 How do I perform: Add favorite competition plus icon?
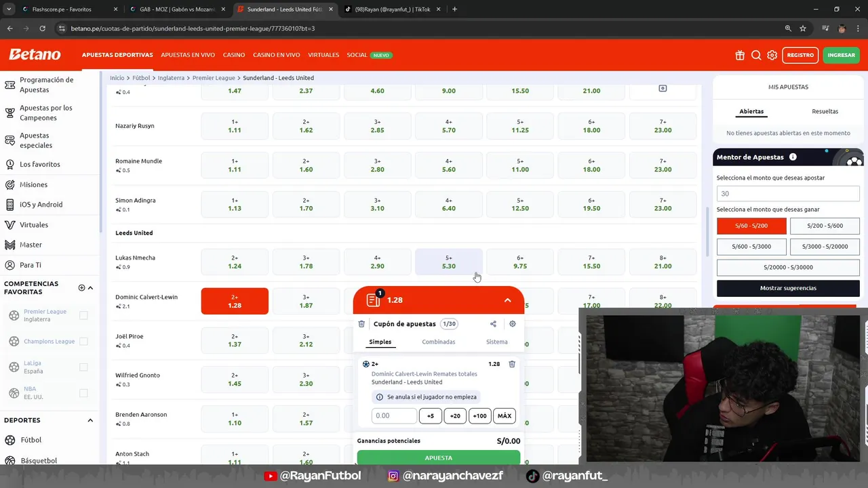pos(81,287)
